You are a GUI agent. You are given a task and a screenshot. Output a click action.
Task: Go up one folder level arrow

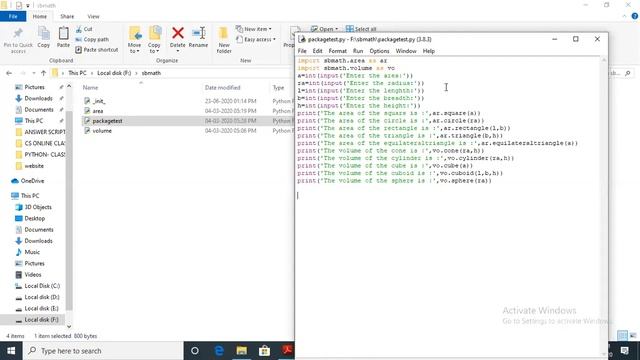(x=43, y=73)
